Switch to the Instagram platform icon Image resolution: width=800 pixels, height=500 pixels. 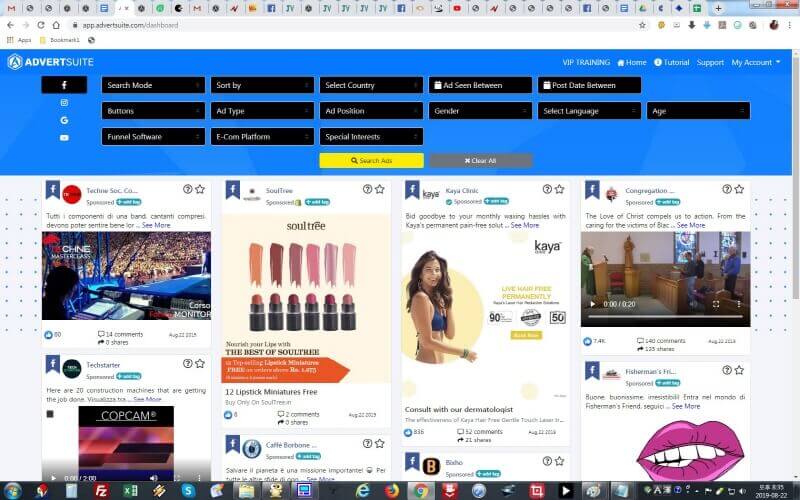click(x=64, y=103)
